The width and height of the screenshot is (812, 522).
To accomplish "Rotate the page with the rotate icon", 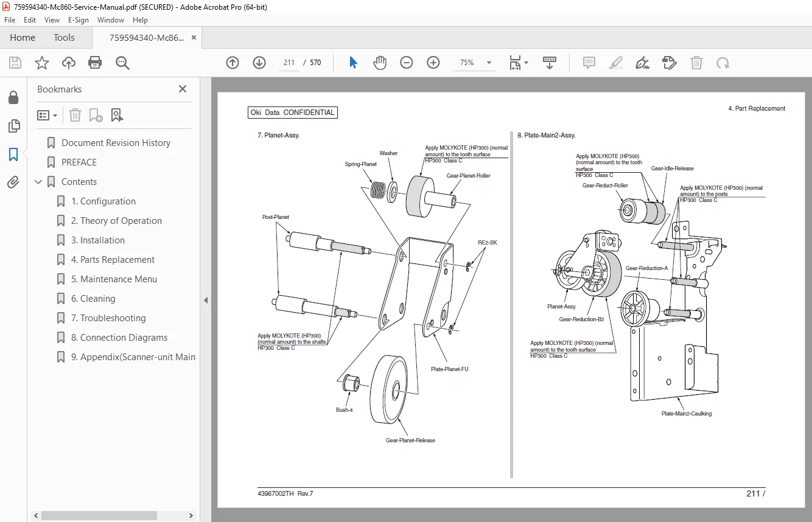I will [x=723, y=63].
